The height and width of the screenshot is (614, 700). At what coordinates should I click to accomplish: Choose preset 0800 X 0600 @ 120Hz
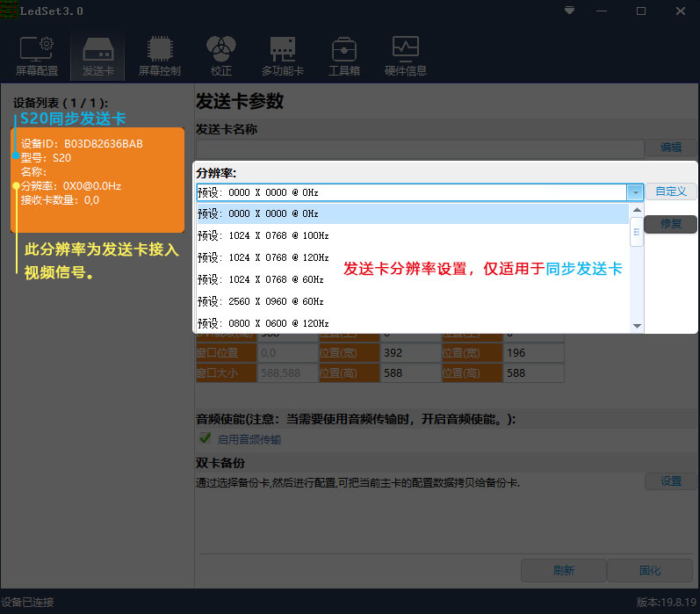(x=413, y=323)
